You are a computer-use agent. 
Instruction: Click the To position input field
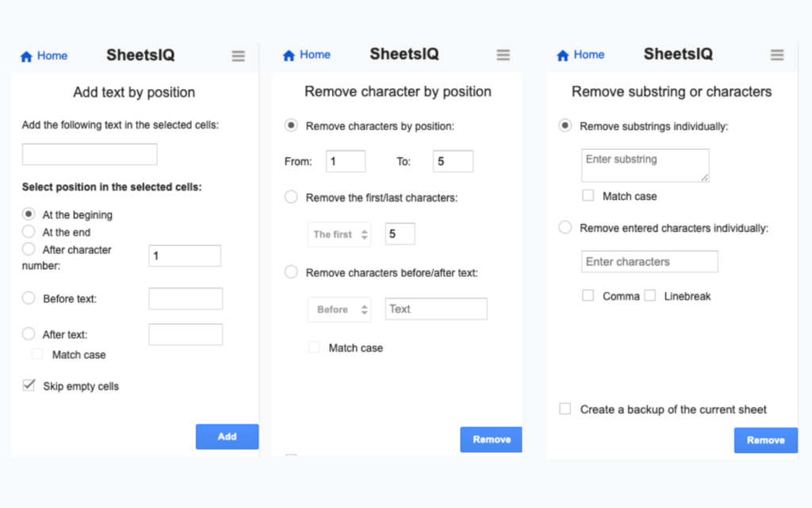[453, 161]
